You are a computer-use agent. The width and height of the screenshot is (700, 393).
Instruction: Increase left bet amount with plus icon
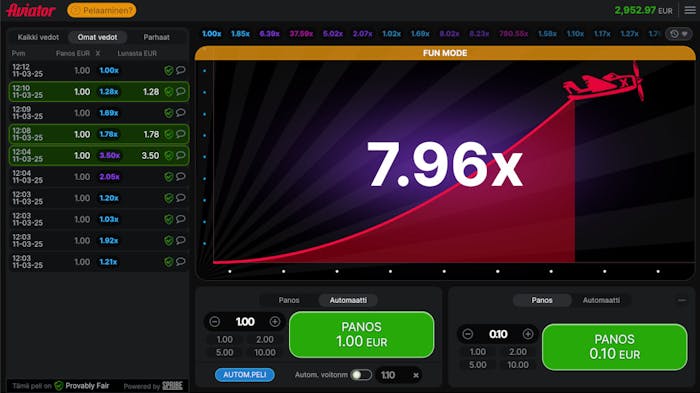[x=275, y=322]
